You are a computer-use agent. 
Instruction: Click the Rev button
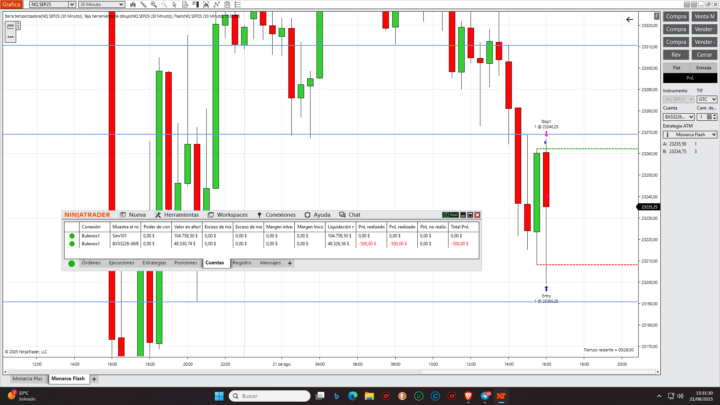point(676,55)
